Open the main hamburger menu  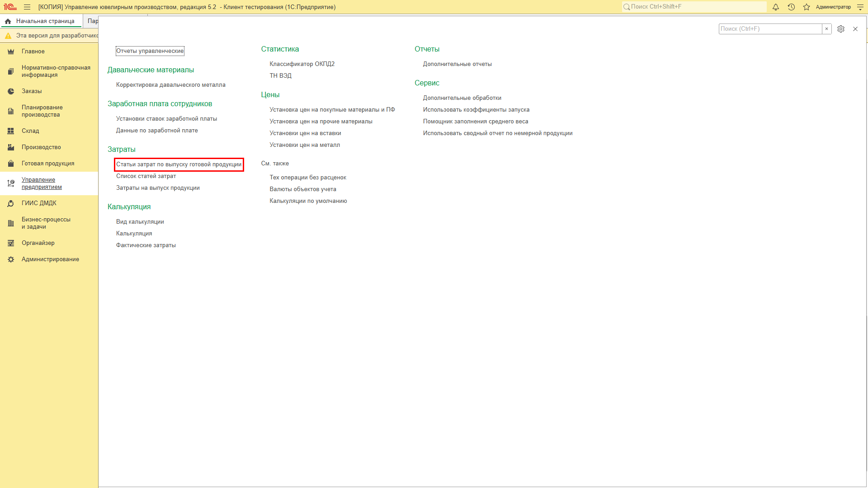pos(27,7)
